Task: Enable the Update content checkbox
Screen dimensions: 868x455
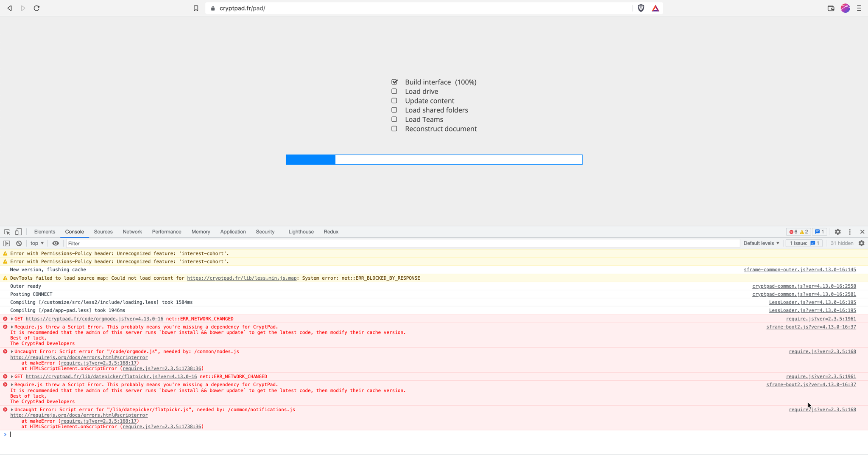Action: 394,100
